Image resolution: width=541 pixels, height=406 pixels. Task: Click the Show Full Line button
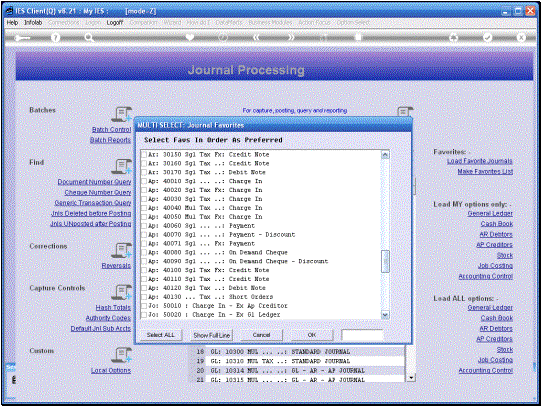click(212, 335)
